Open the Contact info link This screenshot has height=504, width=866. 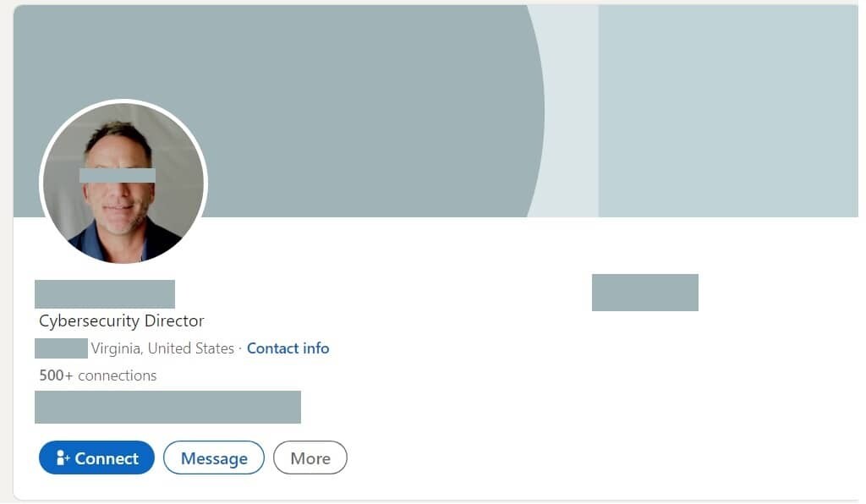tap(288, 348)
